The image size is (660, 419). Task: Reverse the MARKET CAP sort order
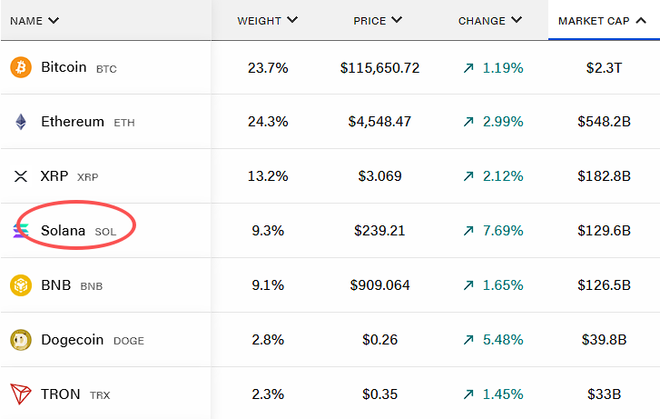(x=603, y=20)
